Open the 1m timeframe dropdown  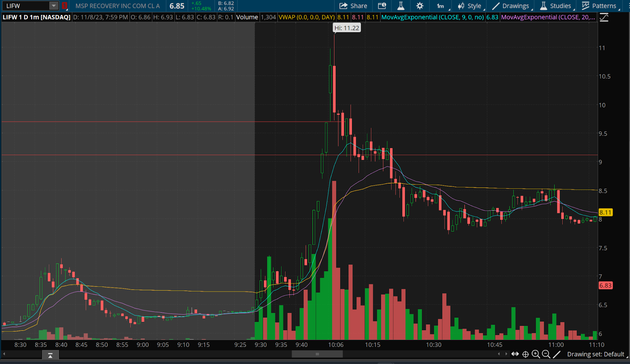pos(442,6)
